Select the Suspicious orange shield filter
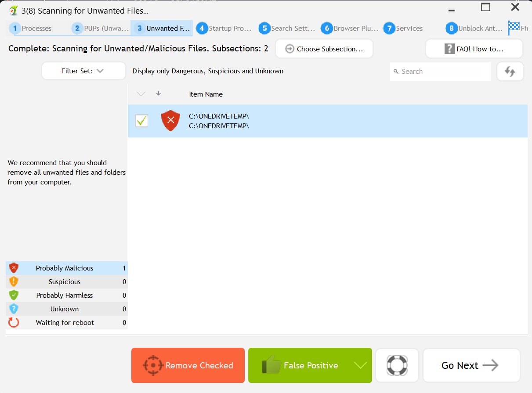The width and height of the screenshot is (532, 393). tap(65, 281)
